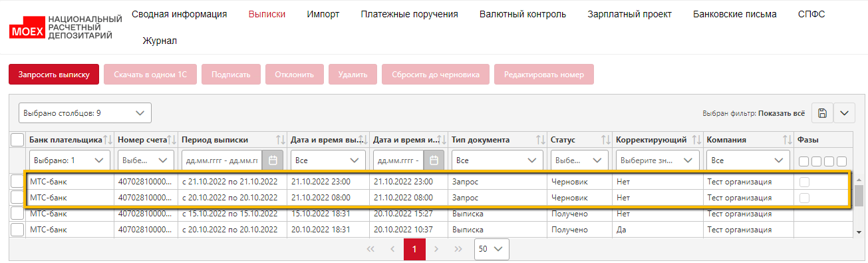Open Тип документа filter dropdown
This screenshot has height=263, width=868.
(497, 160)
